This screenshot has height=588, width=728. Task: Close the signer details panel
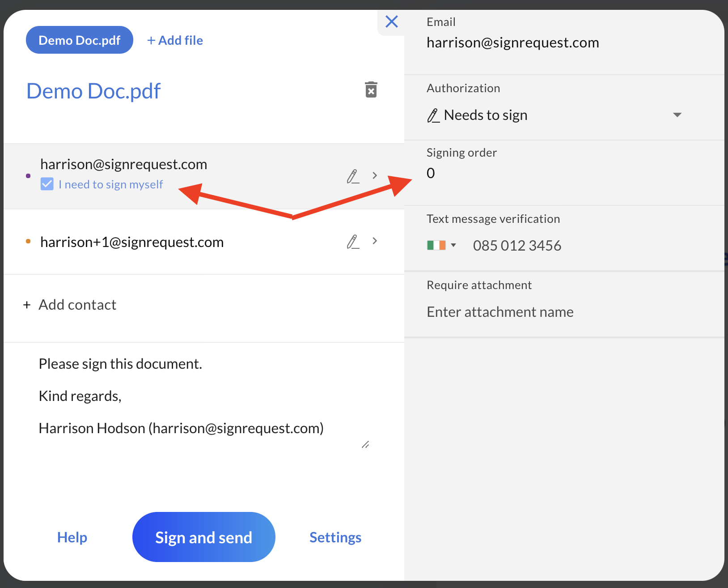tap(392, 21)
